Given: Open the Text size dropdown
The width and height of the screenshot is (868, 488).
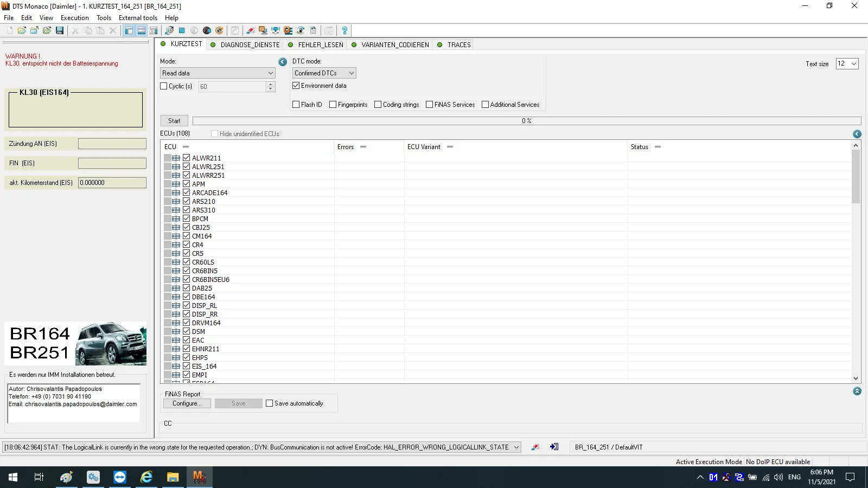Looking at the screenshot, I should pos(847,63).
